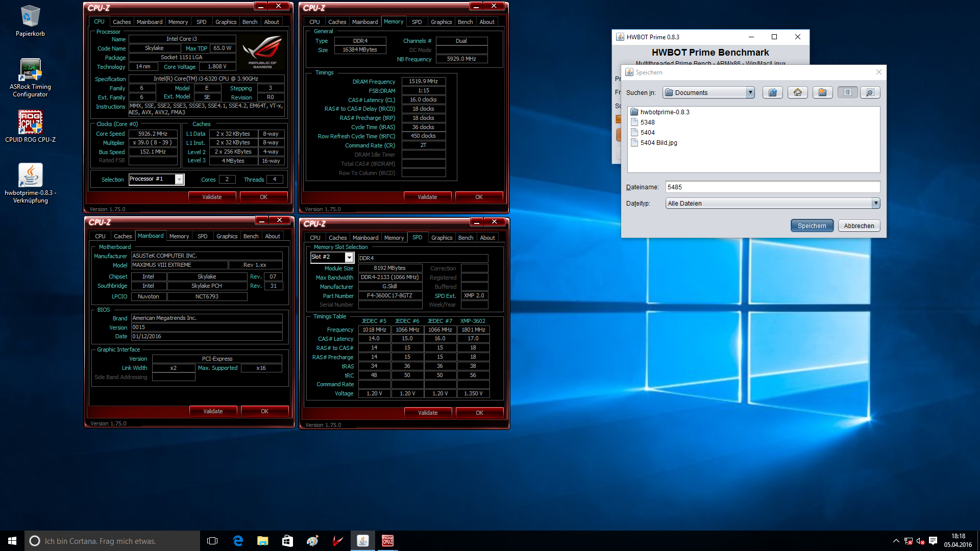Click the BIOS Date 01/12/2016 field
The width and height of the screenshot is (980, 551).
coord(207,336)
